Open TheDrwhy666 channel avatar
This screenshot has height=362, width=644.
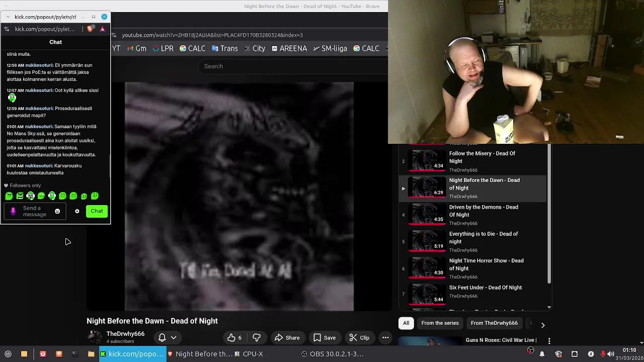click(95, 337)
